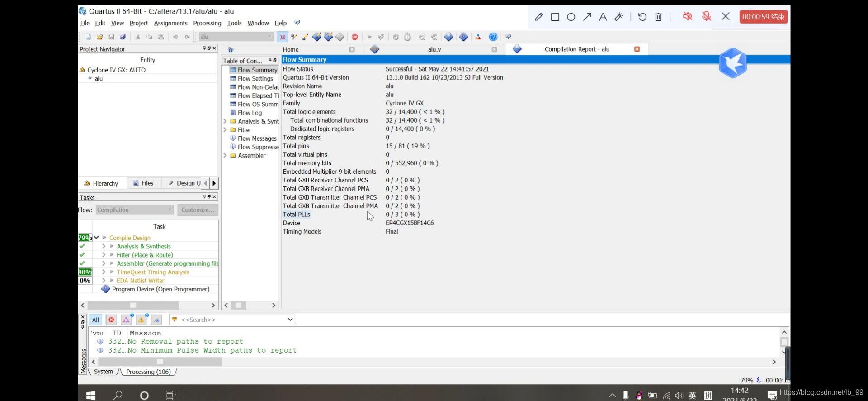The image size is (868, 401).
Task: Toggle the info messages filter with the pen icon
Action: pos(156,320)
